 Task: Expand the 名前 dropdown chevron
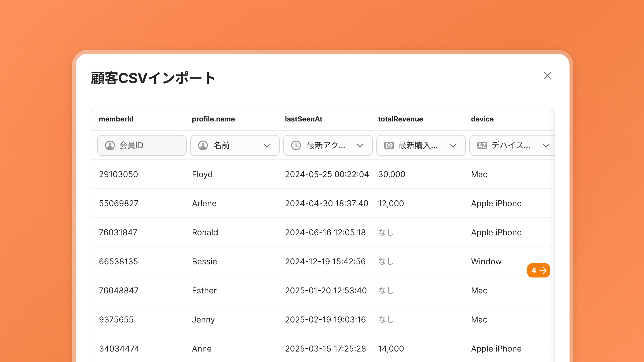coord(267,146)
